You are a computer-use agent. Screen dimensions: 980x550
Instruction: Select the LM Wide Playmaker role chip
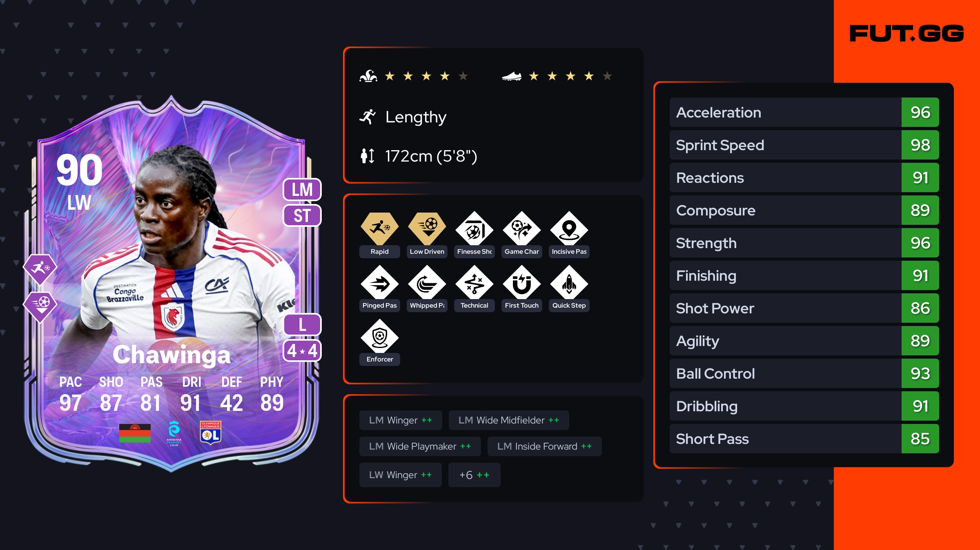420,446
